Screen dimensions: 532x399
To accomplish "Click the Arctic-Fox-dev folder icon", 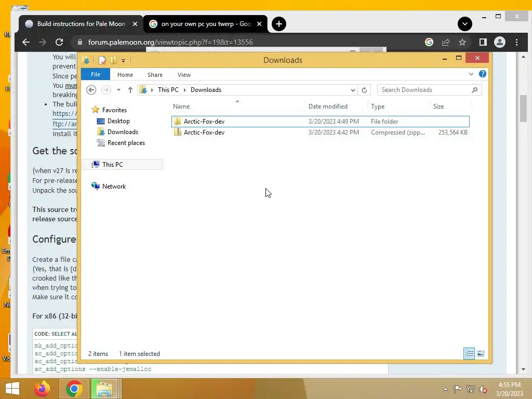I will click(177, 121).
